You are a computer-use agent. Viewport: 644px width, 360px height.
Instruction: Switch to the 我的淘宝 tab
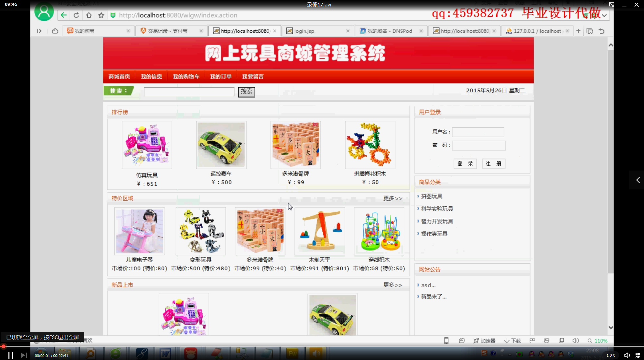click(x=98, y=31)
